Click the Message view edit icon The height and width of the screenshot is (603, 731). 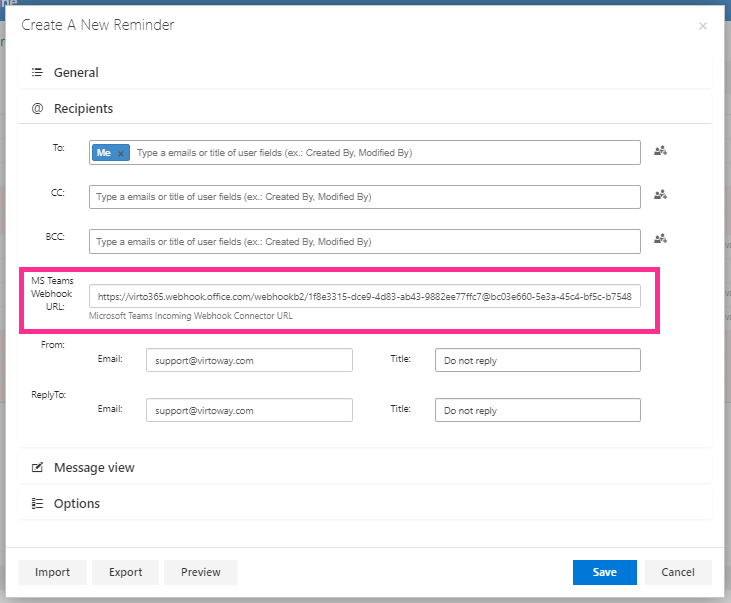37,467
